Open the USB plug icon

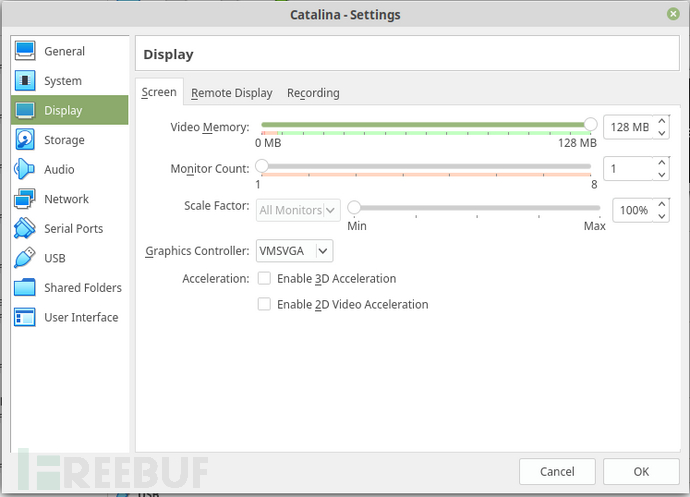coord(25,258)
